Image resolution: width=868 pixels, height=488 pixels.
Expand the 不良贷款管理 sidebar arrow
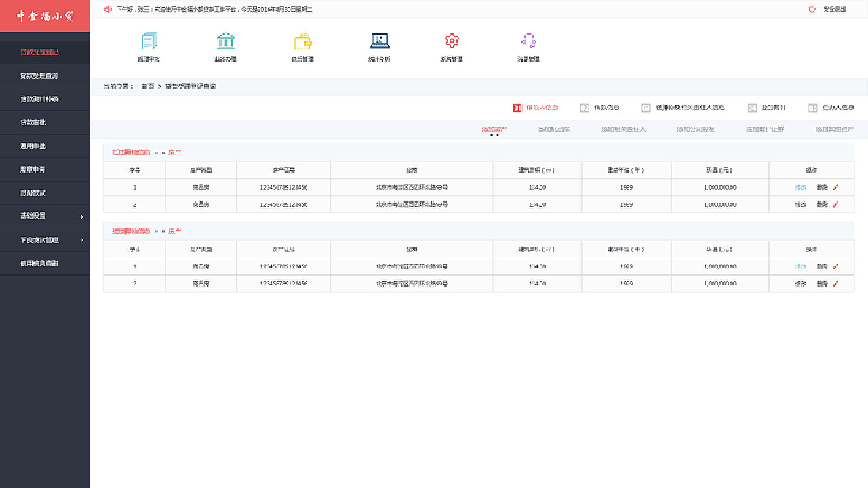coord(82,240)
